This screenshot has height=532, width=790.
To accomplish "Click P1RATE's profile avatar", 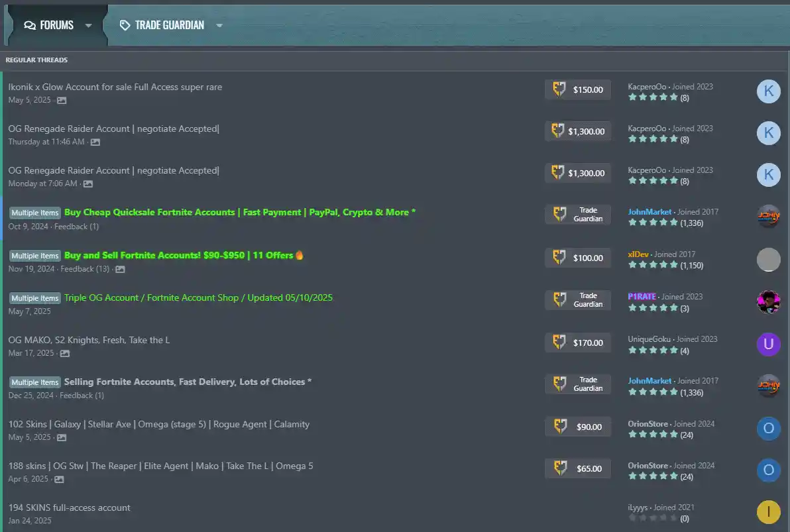I will (x=768, y=302).
